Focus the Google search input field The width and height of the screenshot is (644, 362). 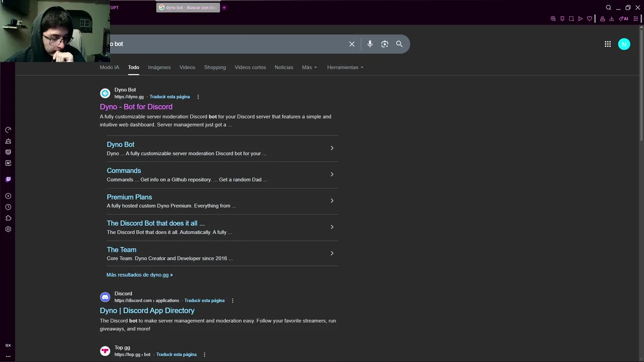coord(226,44)
